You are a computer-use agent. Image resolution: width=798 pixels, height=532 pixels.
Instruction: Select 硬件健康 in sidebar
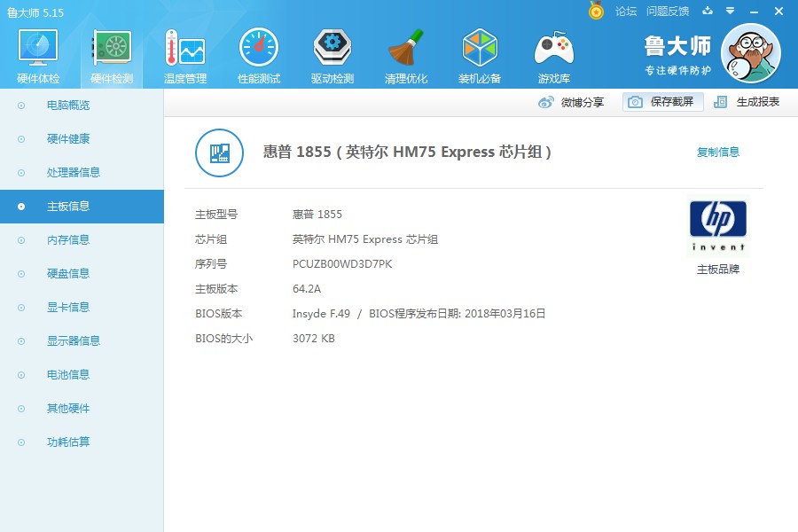point(82,139)
